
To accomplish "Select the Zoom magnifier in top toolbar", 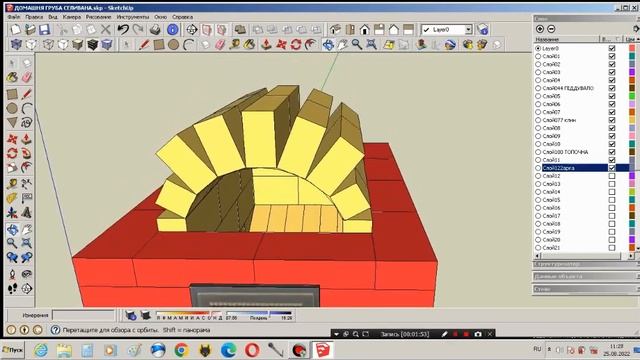I will coord(357,44).
